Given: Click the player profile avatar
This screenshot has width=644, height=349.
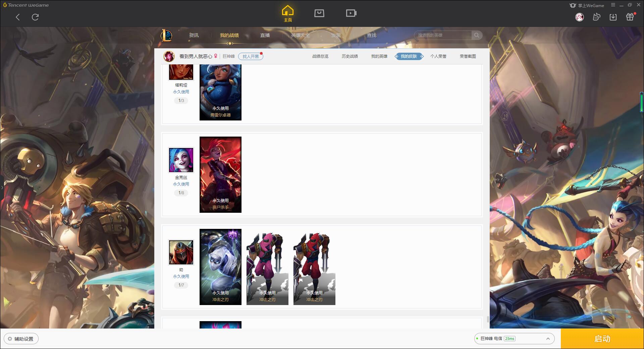Looking at the screenshot, I should coord(169,56).
